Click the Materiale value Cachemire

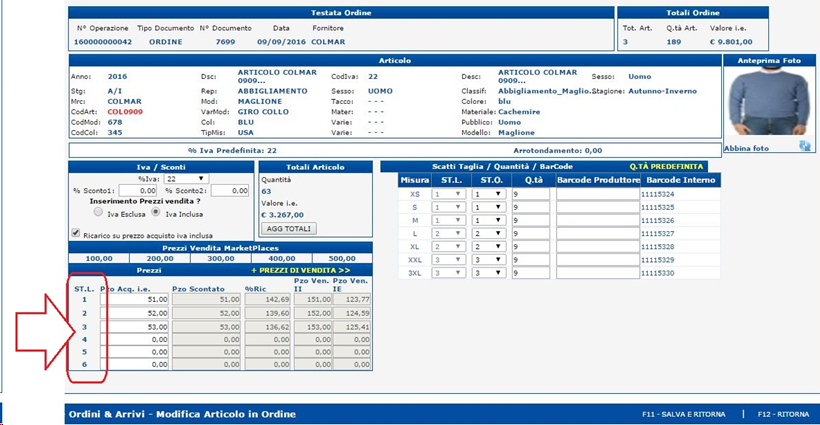point(519,112)
